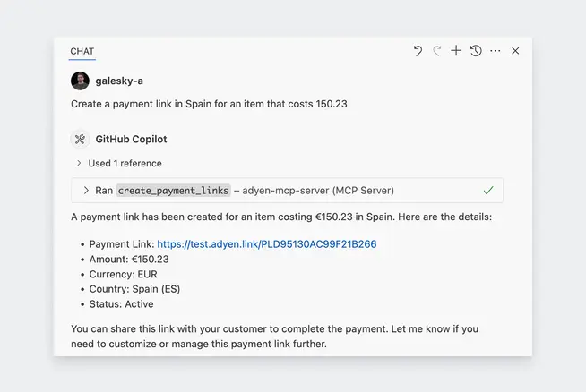Screen dimensions: 586x392
Task: Open chat history clock icon
Action: tap(476, 50)
